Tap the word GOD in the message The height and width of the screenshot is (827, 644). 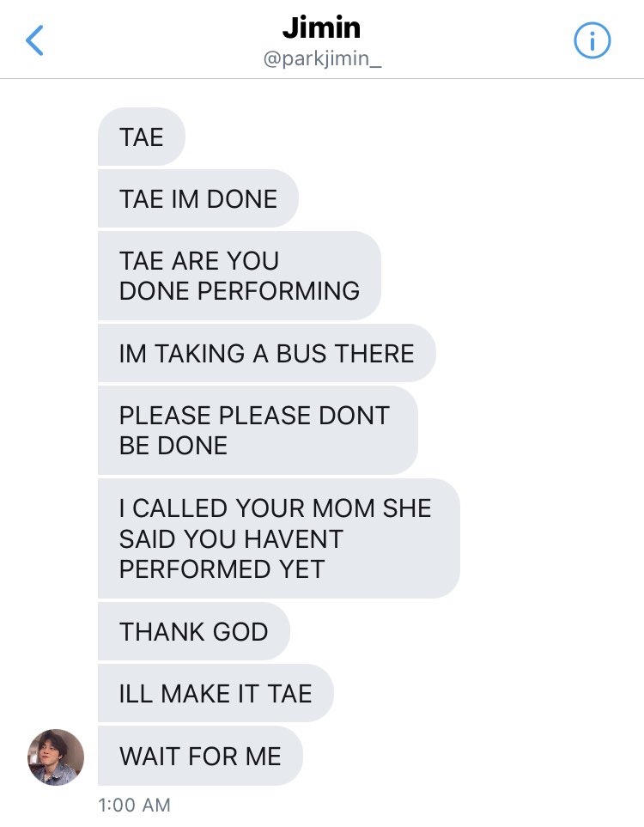(x=240, y=631)
